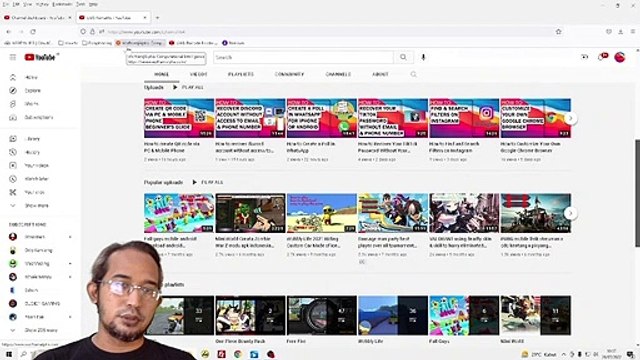The height and width of the screenshot is (360, 640).
Task: Show hidden system tray icons
Action: coord(564,354)
